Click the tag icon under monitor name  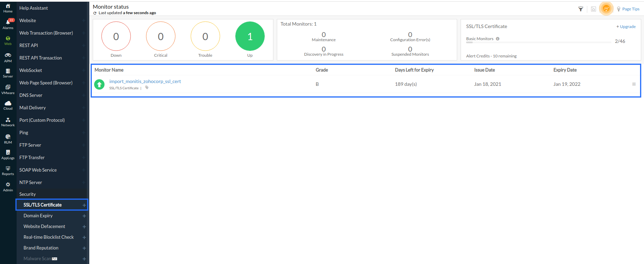coord(147,88)
